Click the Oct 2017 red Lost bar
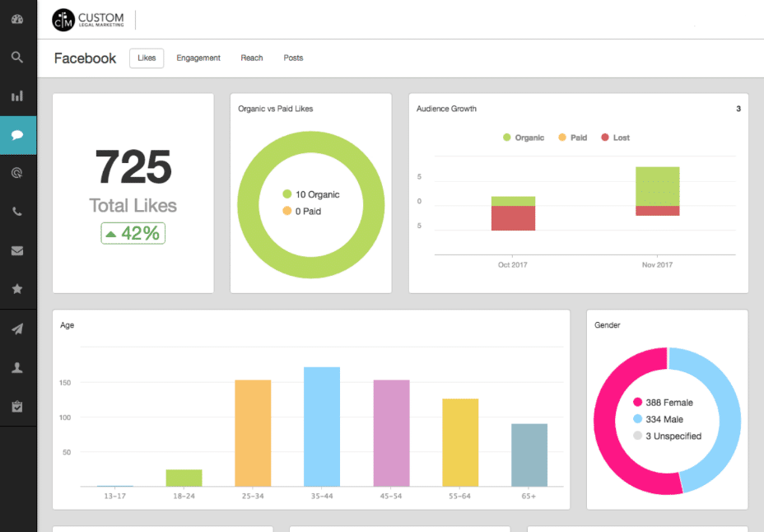The width and height of the screenshot is (764, 532). click(x=513, y=218)
